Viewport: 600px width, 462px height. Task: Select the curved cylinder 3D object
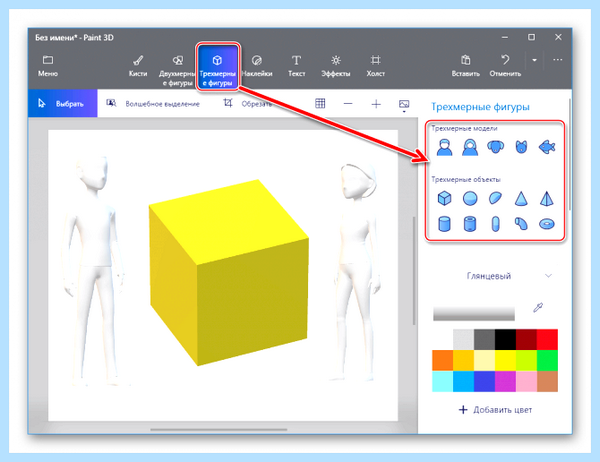pyautogui.click(x=521, y=224)
